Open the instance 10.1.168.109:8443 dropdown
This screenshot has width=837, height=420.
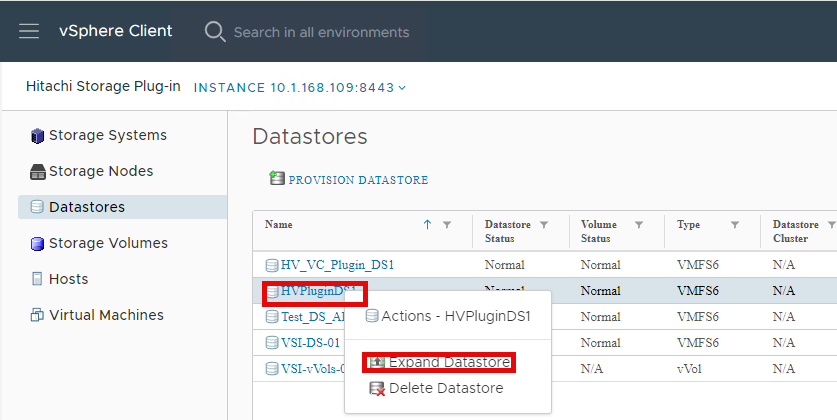300,87
